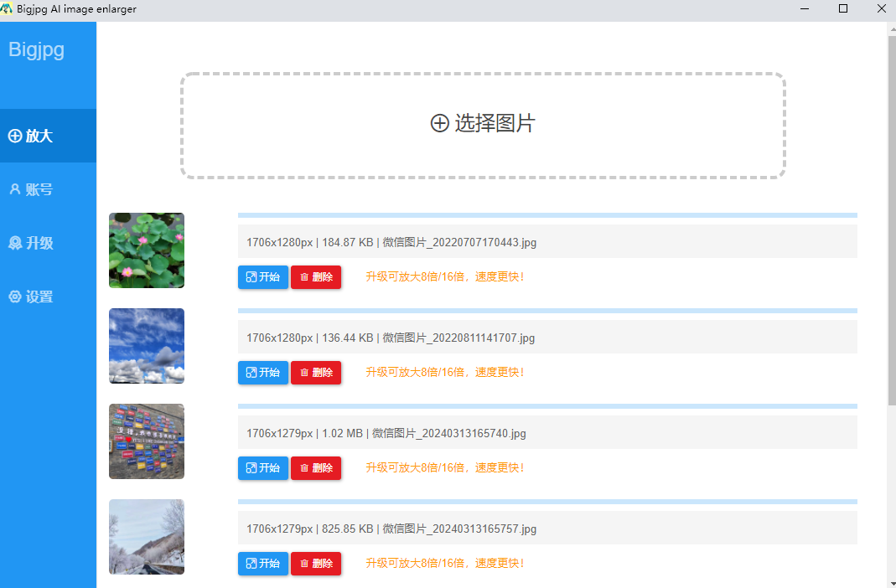Click the scrollbar down arrow

click(x=892, y=583)
